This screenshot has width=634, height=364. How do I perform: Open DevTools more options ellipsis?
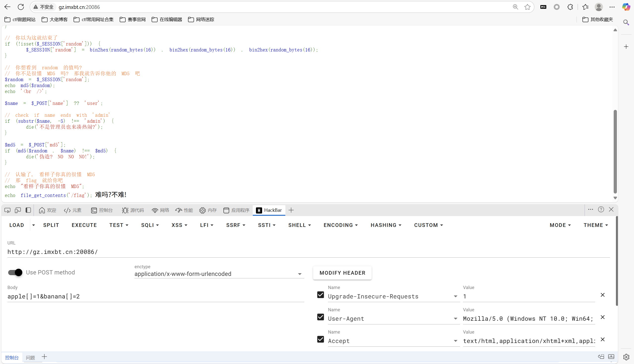(x=590, y=210)
